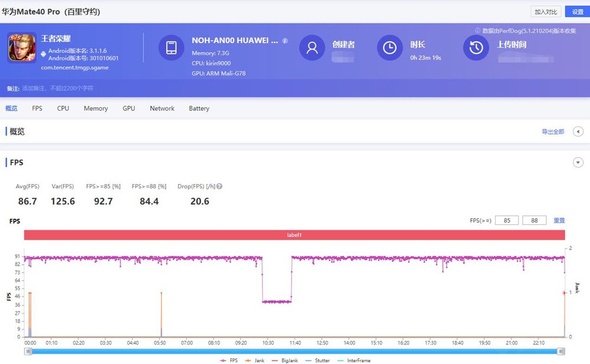Image resolution: width=590 pixels, height=364 pixels.
Task: Click the blue 设置 button
Action: (577, 12)
